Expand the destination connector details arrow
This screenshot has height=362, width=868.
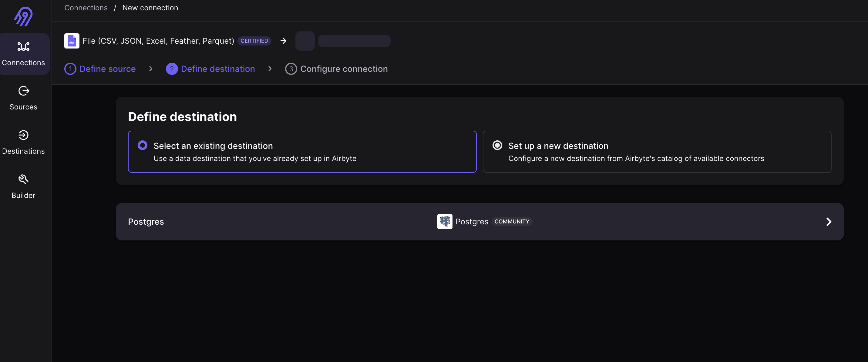[x=828, y=221]
